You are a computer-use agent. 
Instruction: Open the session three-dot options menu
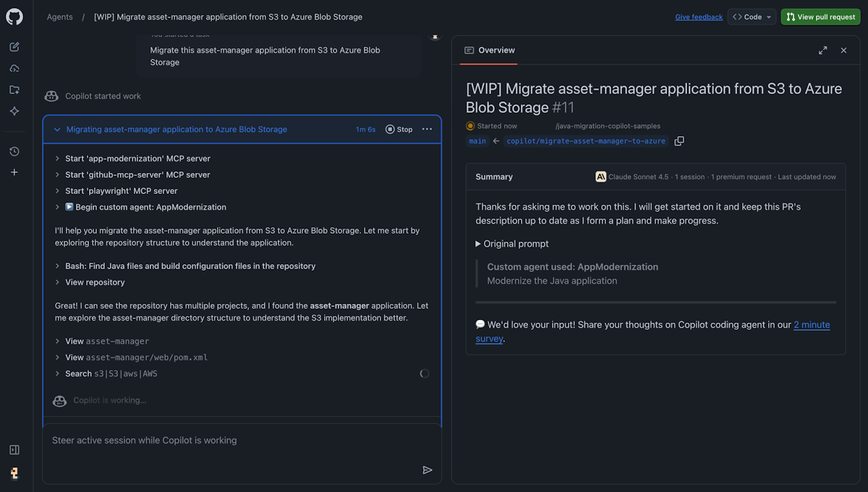[x=427, y=130]
